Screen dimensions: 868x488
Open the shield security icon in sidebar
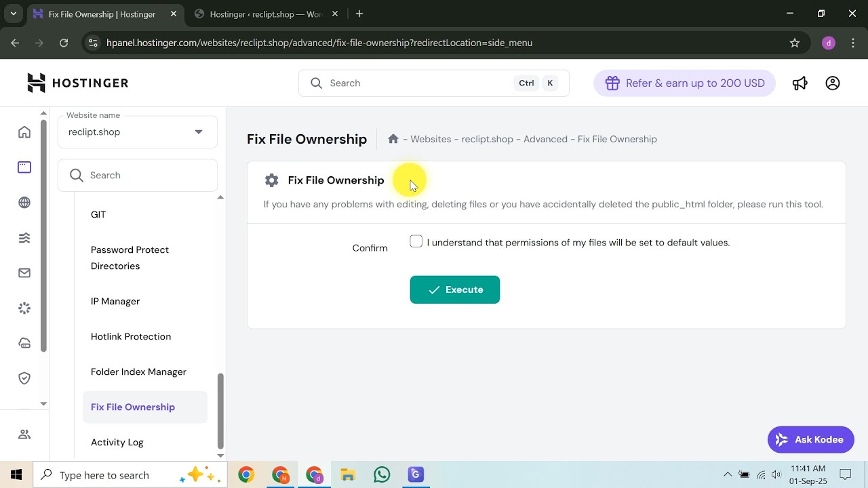coord(24,378)
